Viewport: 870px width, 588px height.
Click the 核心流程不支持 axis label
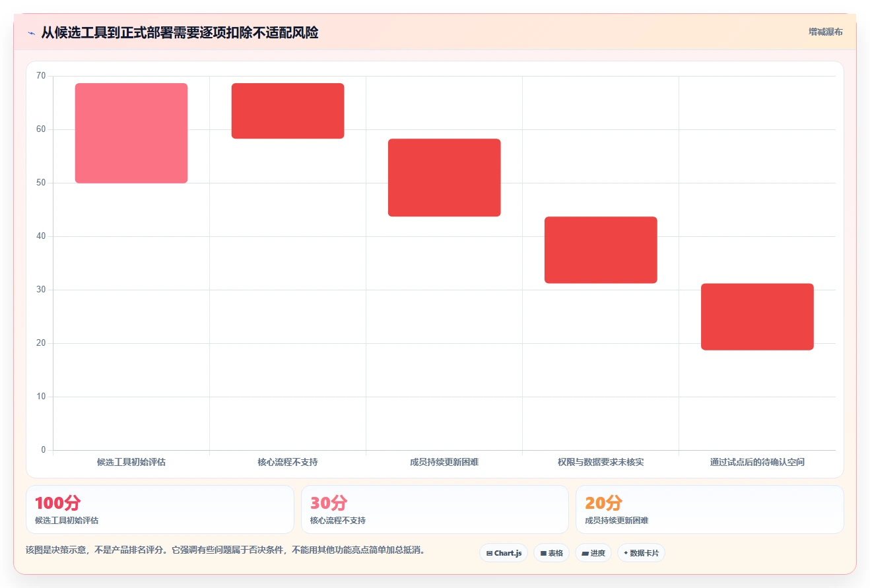click(288, 462)
